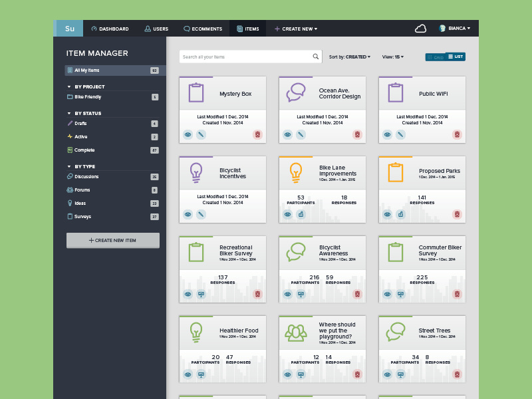Select the Discussions filter icon
This screenshot has width=532, height=399.
pos(69,176)
